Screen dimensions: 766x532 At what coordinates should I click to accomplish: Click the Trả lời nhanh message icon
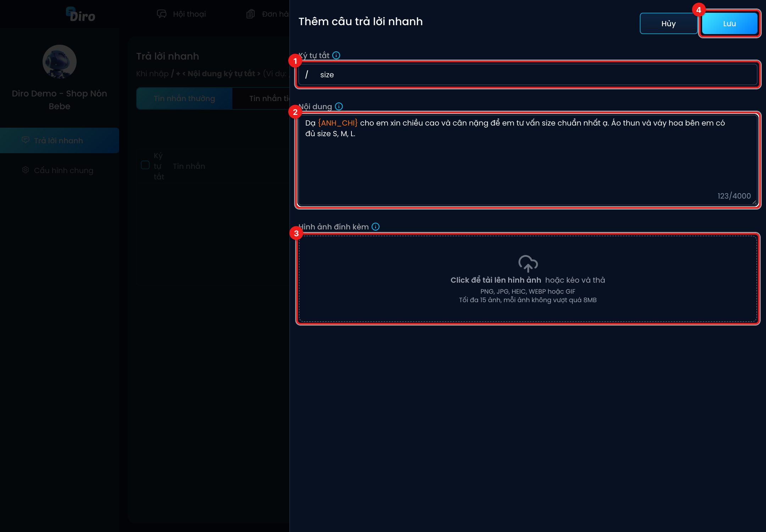click(x=26, y=140)
